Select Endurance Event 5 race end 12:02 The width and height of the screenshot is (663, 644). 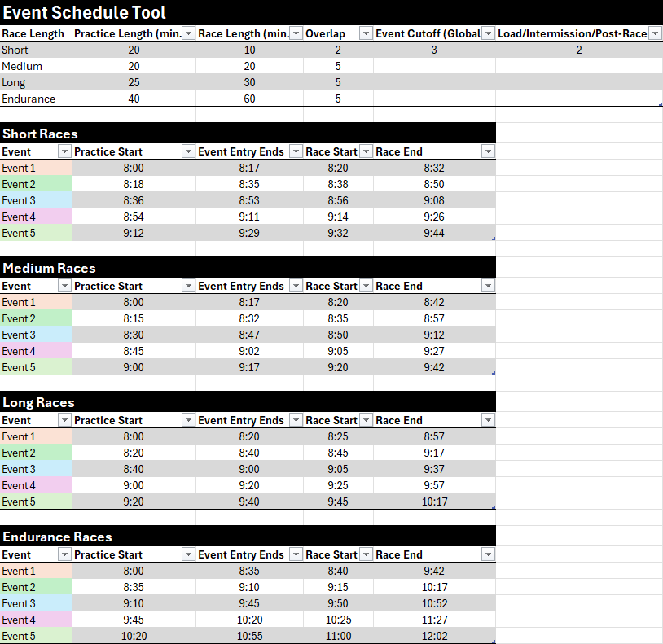pyautogui.click(x=434, y=636)
